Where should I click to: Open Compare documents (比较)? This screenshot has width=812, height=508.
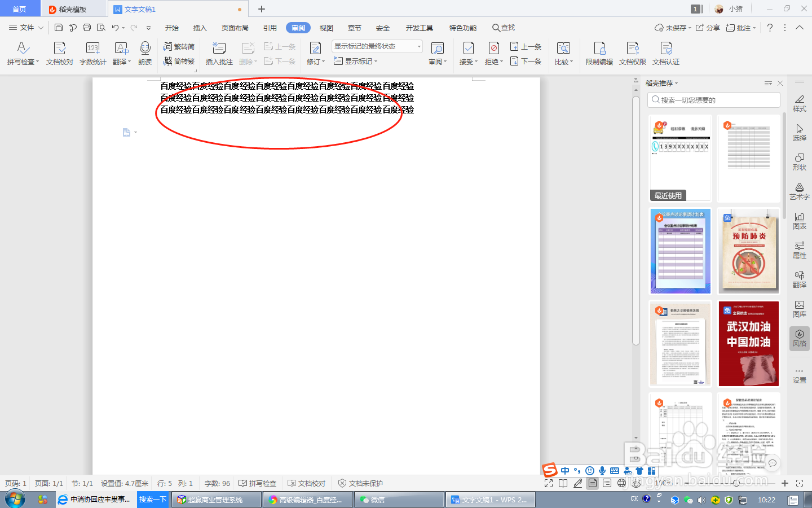(x=563, y=54)
